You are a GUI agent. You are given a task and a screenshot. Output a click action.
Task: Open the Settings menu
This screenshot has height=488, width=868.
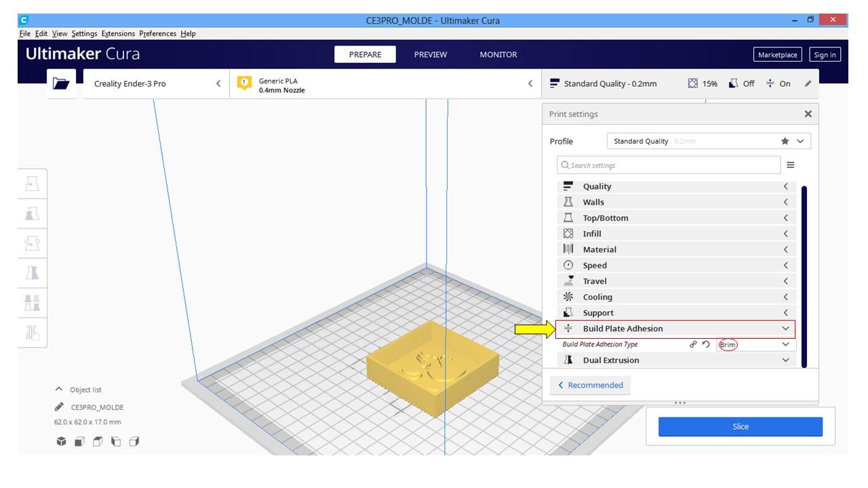pos(84,33)
